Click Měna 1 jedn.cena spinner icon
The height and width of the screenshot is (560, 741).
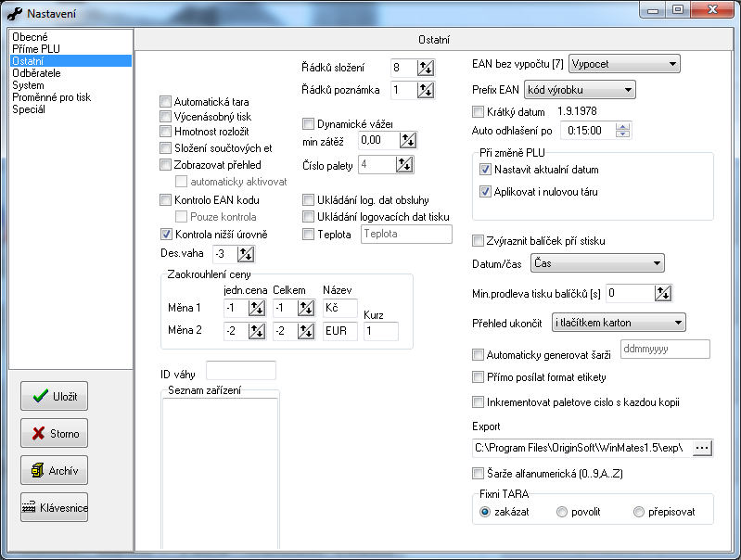[257, 309]
